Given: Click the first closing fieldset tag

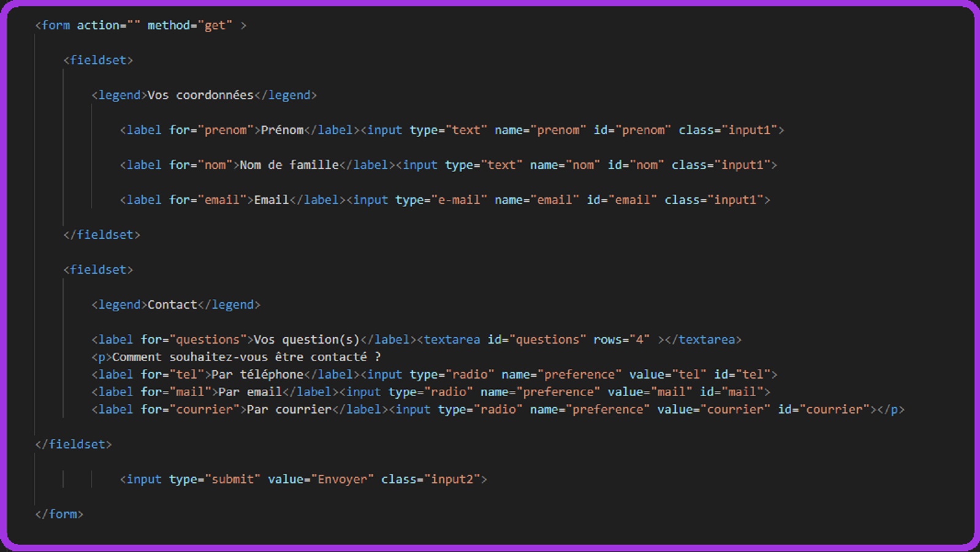Looking at the screenshot, I should [102, 235].
